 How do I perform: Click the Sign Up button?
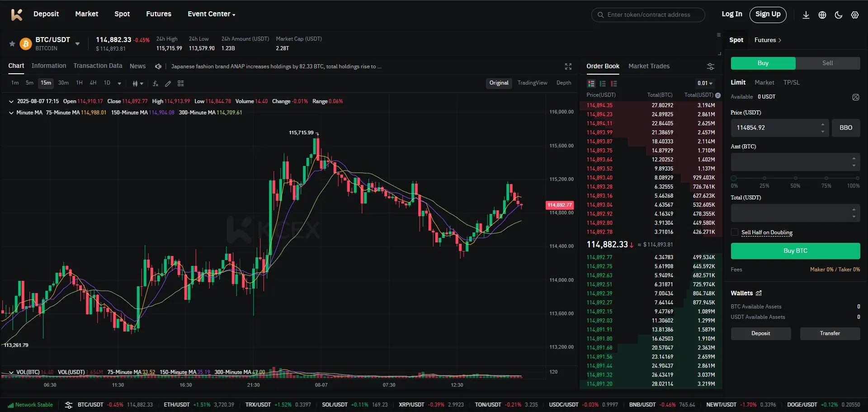coord(768,14)
